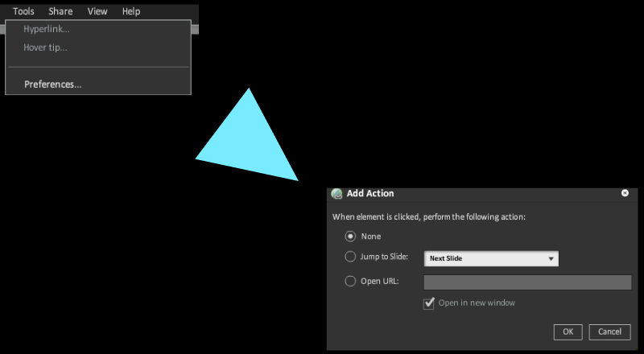The image size is (644, 354).
Task: Open the Help menu
Action: (x=131, y=11)
